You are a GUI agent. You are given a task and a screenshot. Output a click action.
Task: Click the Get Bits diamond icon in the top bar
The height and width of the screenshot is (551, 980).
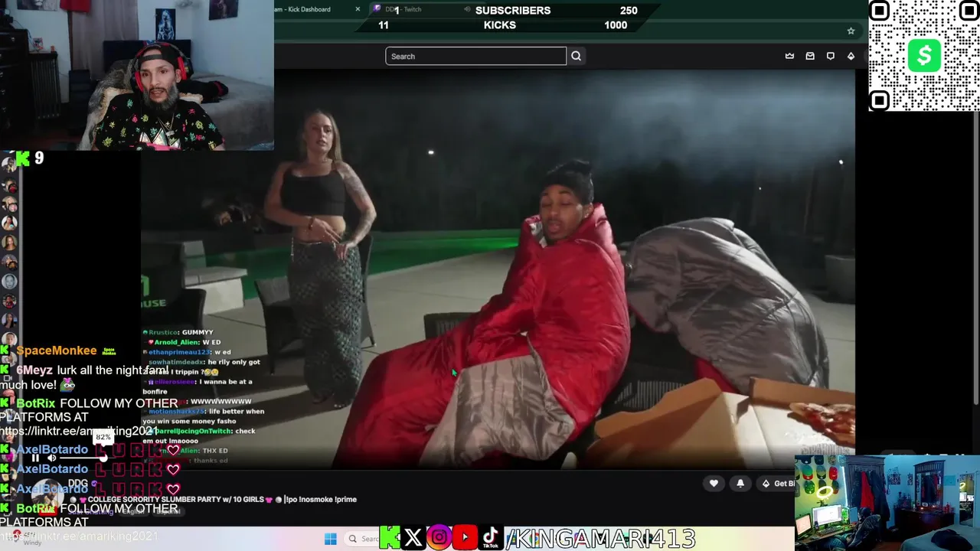pyautogui.click(x=851, y=56)
